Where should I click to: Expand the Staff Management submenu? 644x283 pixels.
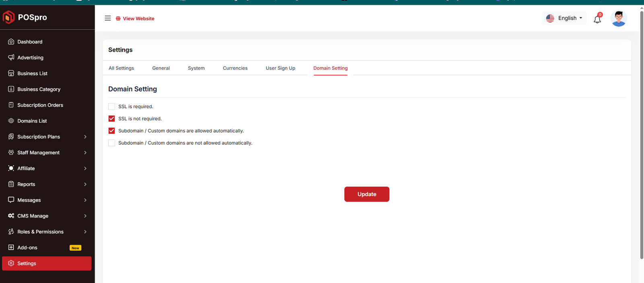[85, 153]
